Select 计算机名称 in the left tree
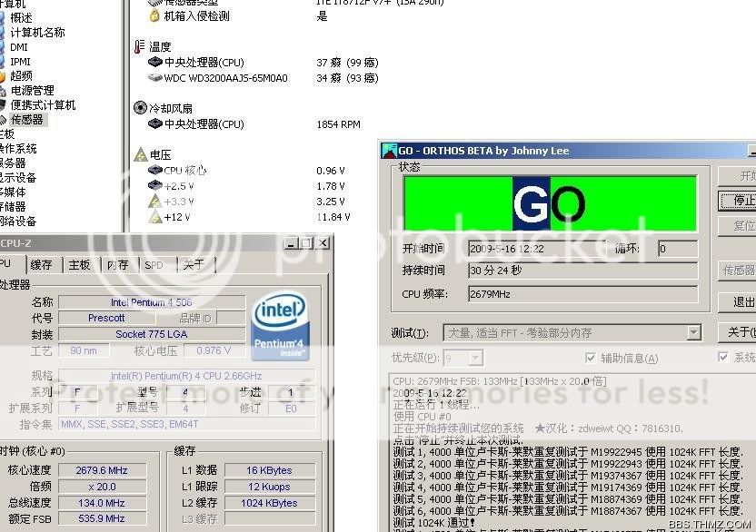 (37, 33)
